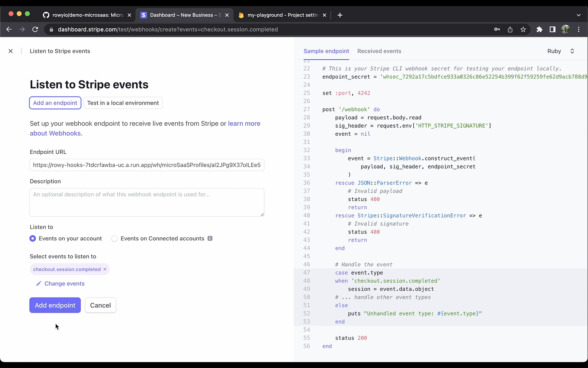The image size is (588, 368).
Task: Click the "set :port, 4242" code line
Action: click(x=346, y=93)
